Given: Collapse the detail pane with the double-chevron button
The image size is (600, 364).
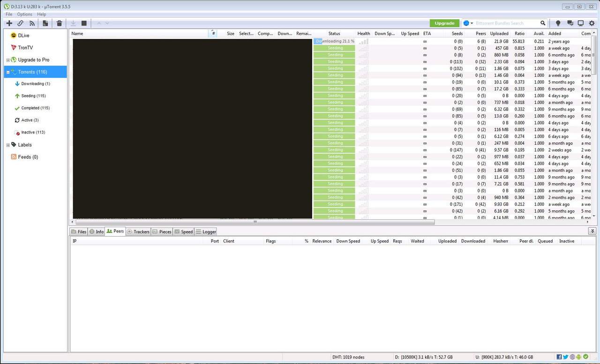Looking at the screenshot, I should tap(592, 231).
